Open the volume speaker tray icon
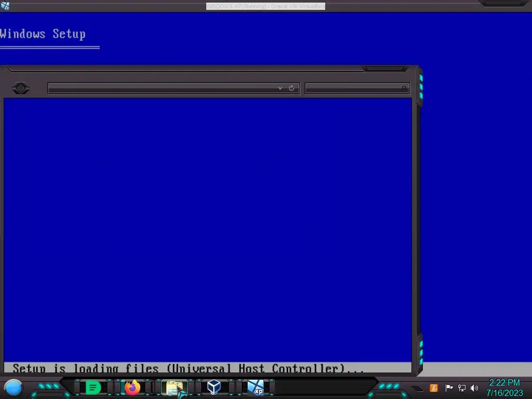This screenshot has width=532, height=399. (x=474, y=388)
